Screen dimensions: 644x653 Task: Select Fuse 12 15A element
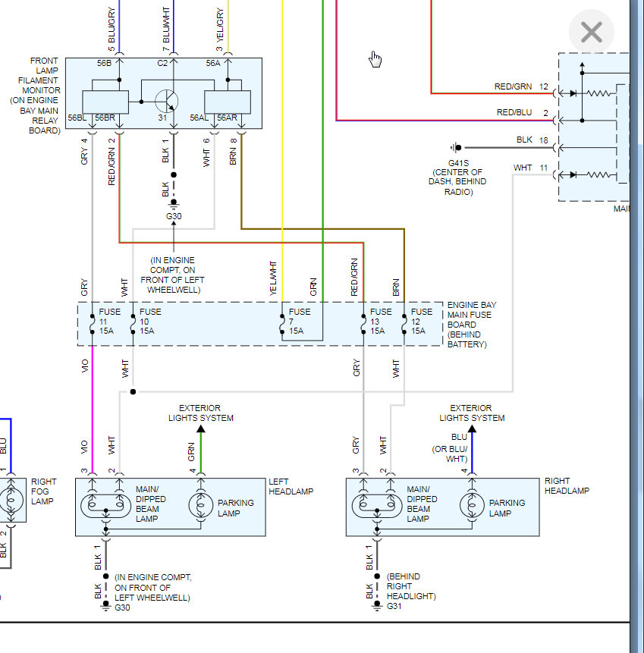tap(413, 323)
